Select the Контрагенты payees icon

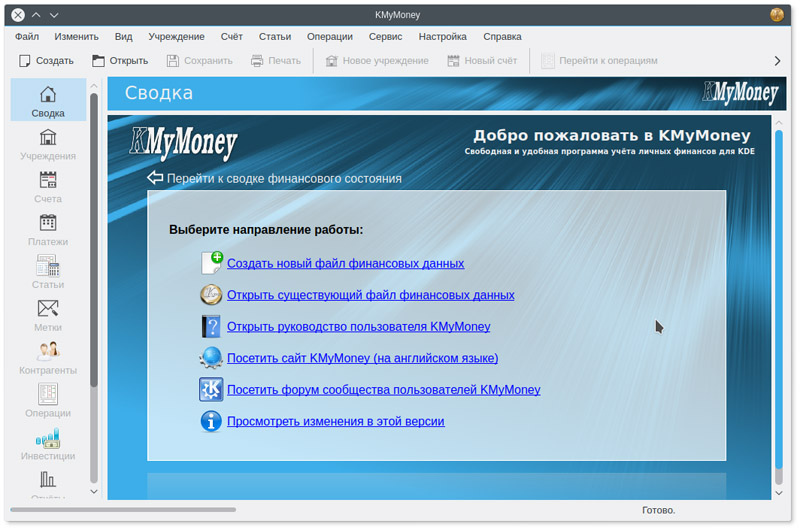point(48,359)
